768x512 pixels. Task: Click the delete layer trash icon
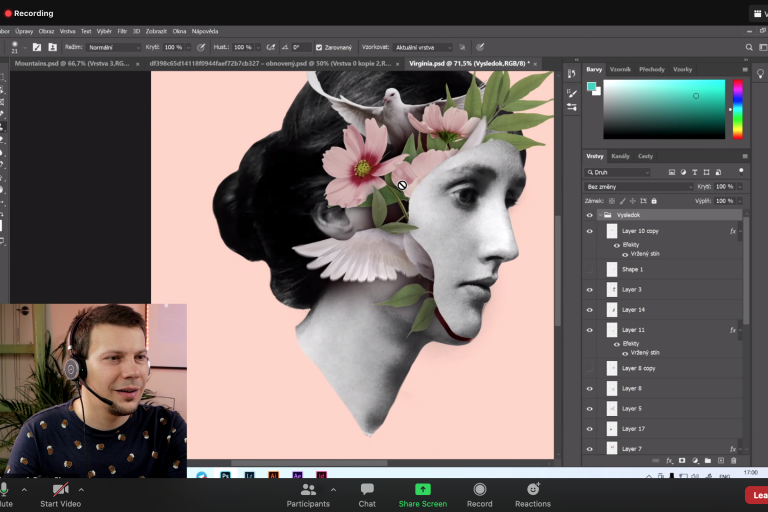(x=734, y=460)
